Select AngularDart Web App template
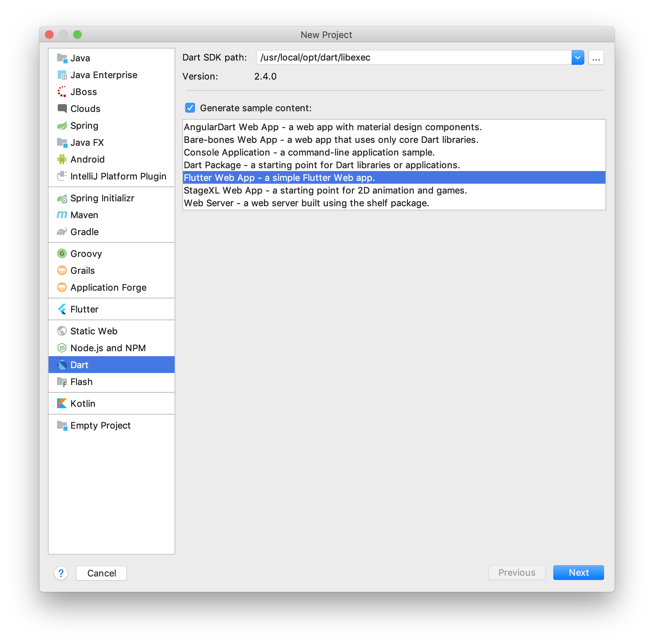654x644 pixels. [x=394, y=127]
